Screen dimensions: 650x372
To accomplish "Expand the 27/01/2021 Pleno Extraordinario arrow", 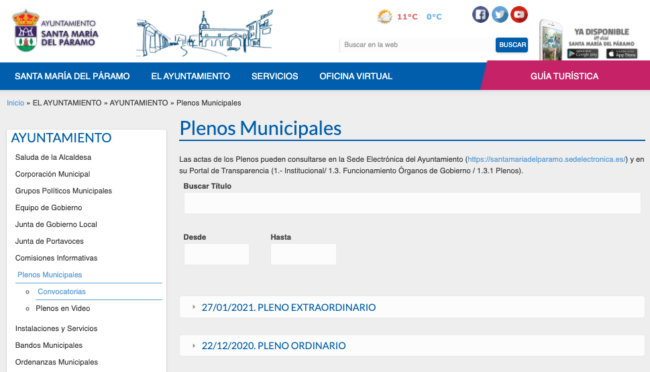I will 194,307.
